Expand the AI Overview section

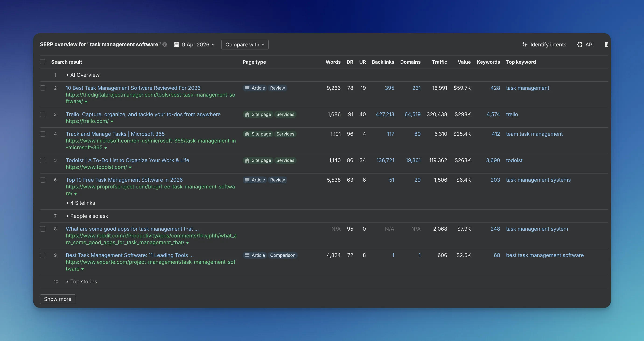point(67,75)
